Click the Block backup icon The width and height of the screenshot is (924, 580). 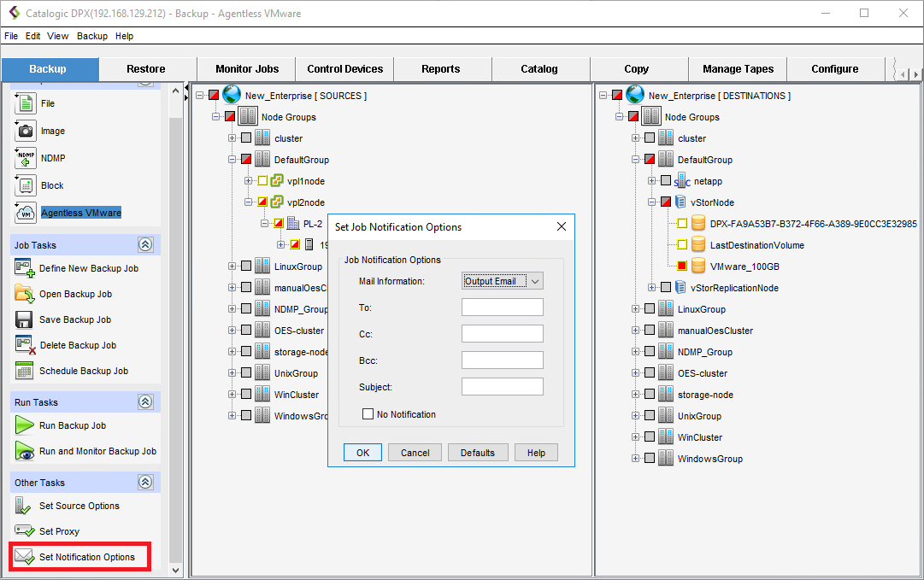point(26,185)
